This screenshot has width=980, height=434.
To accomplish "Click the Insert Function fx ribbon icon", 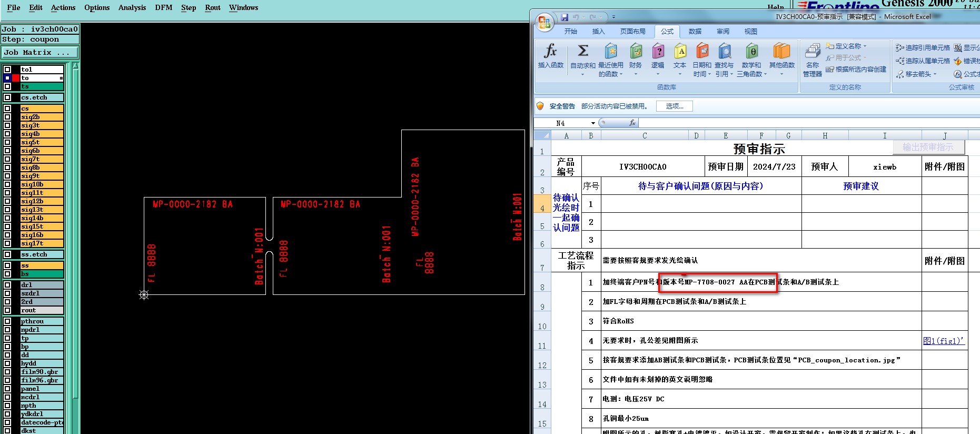I will [550, 51].
